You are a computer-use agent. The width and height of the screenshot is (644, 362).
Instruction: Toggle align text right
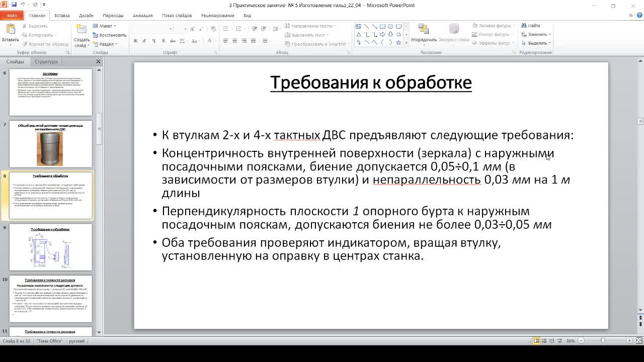(x=244, y=41)
